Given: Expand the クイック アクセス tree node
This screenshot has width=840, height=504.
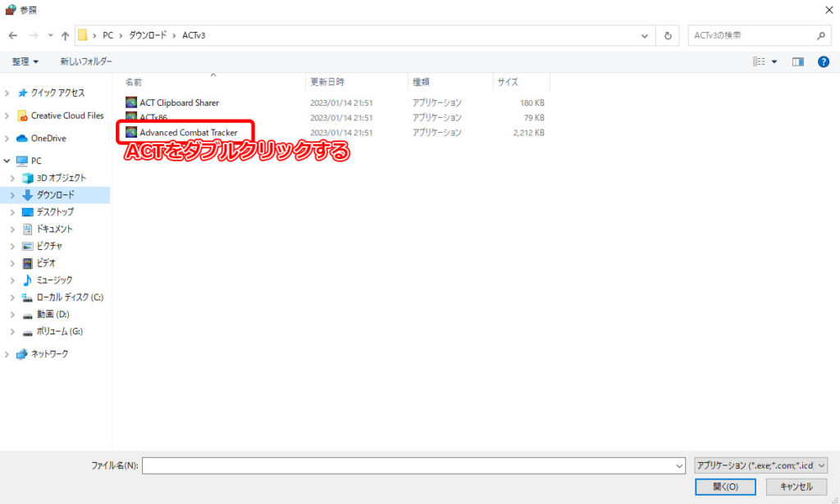Looking at the screenshot, I should click(x=7, y=93).
